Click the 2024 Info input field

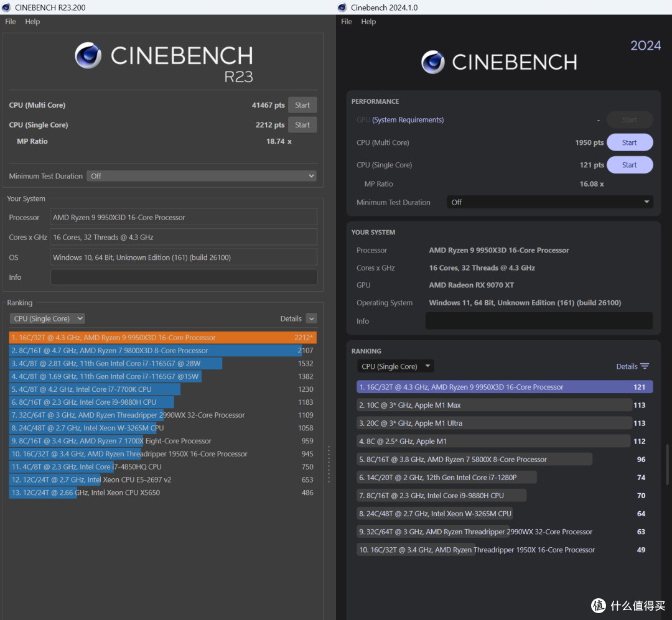539,321
